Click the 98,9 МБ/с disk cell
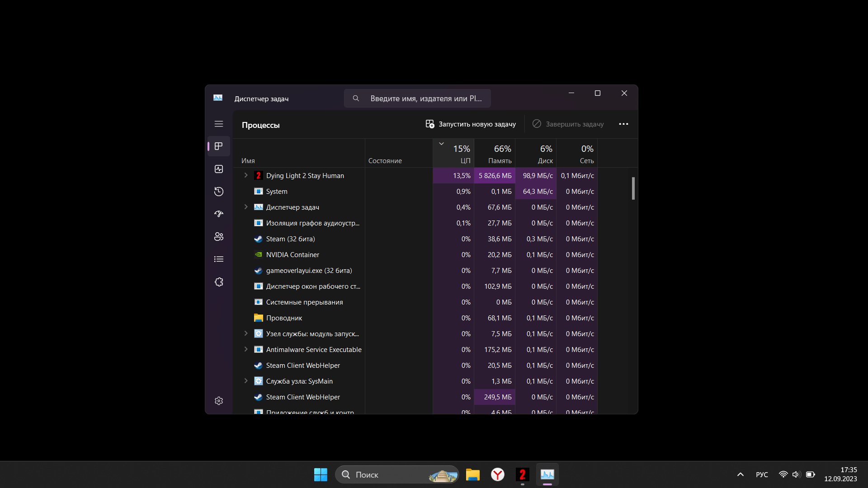 [x=536, y=176]
